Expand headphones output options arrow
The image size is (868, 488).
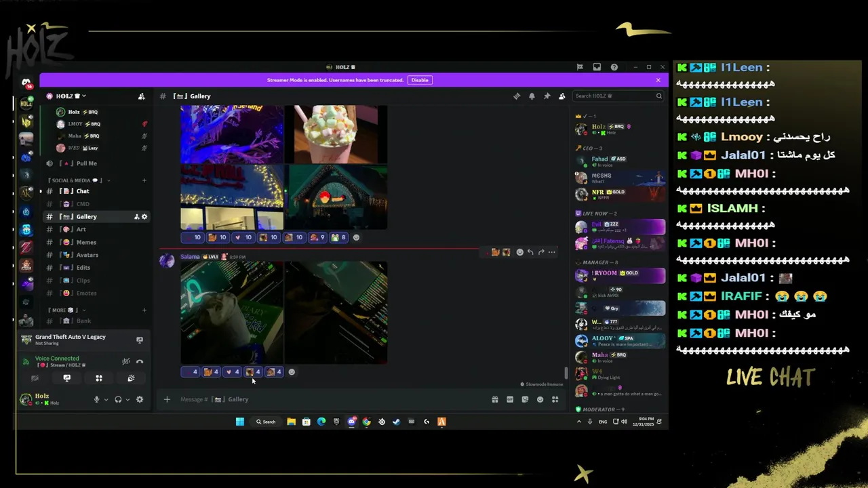127,399
